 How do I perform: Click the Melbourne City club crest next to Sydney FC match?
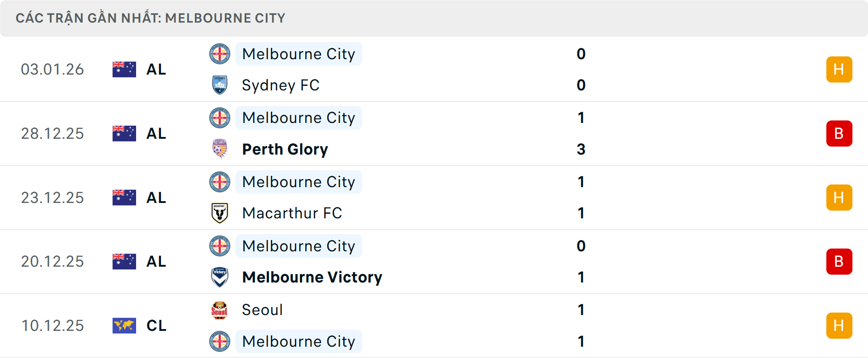pyautogui.click(x=220, y=54)
